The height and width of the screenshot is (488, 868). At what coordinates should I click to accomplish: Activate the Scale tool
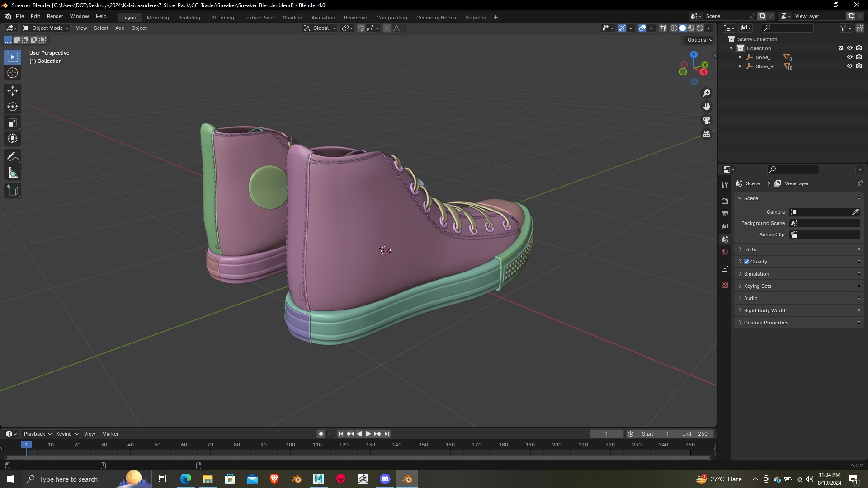click(13, 122)
